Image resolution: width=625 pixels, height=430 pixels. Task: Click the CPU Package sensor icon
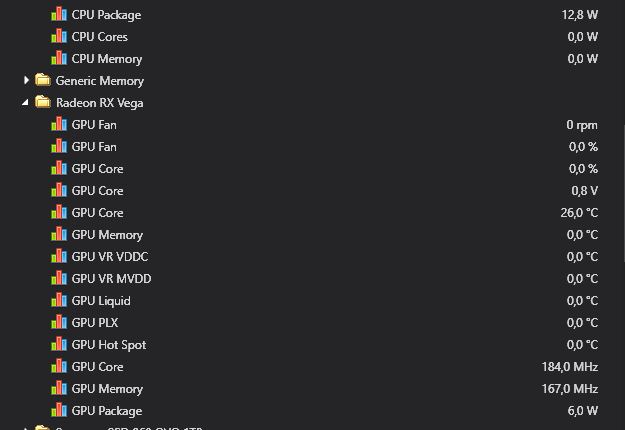59,15
